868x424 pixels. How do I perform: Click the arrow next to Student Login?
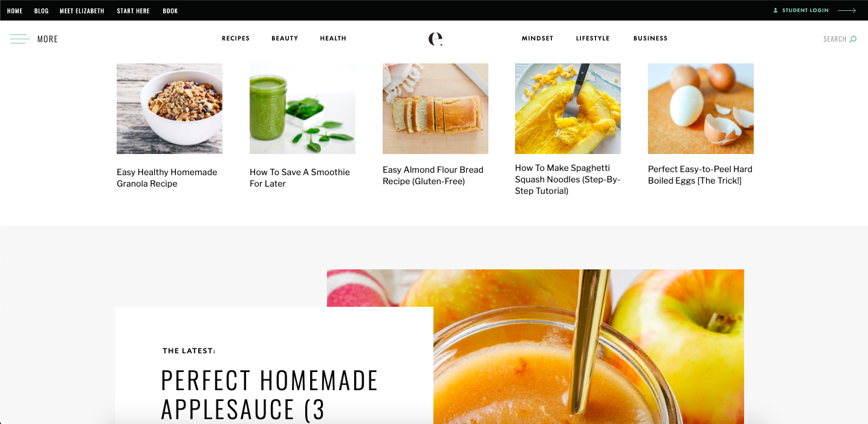[846, 10]
